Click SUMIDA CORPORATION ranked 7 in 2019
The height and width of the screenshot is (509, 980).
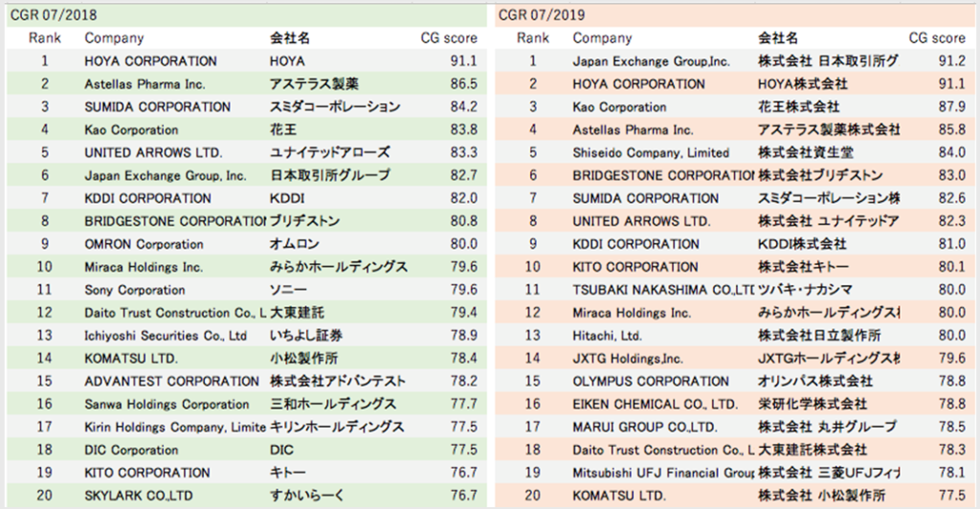[x=646, y=199]
